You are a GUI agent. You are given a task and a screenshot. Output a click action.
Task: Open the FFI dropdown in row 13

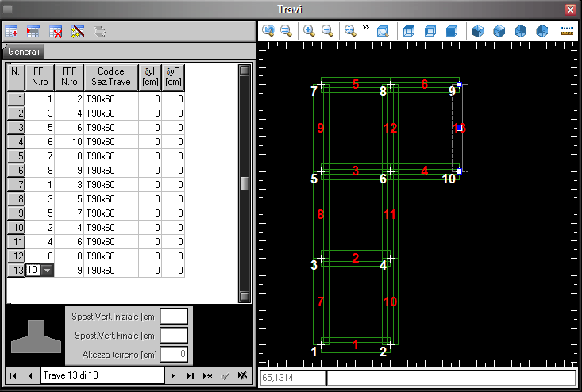[x=47, y=271]
